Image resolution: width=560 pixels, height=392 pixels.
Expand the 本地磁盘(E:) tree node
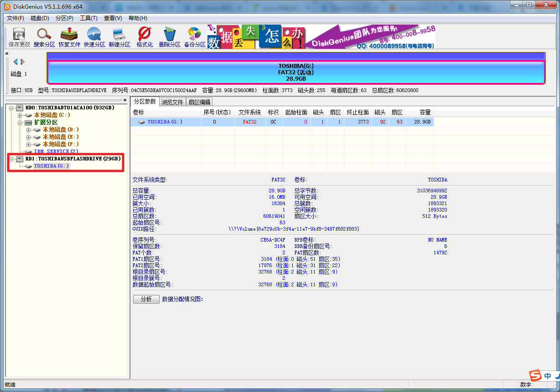click(x=29, y=137)
